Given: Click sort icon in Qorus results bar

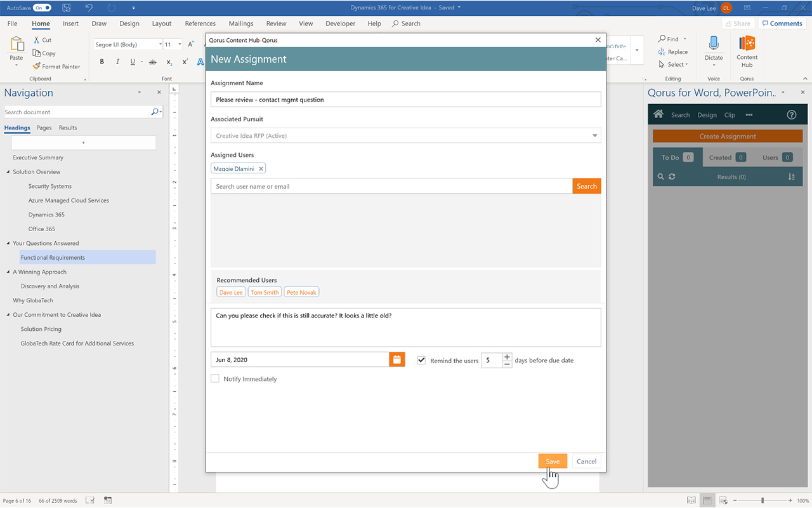Looking at the screenshot, I should tap(791, 177).
